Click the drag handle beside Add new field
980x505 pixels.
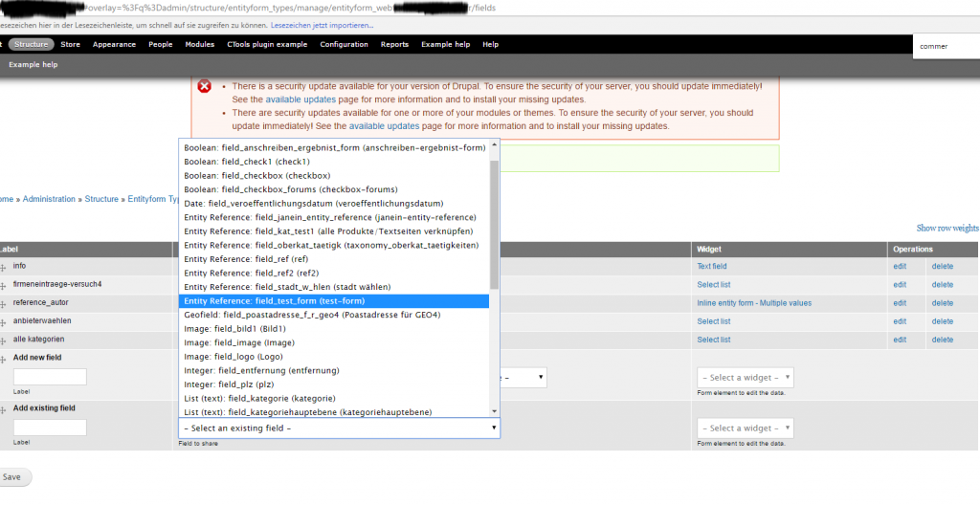pos(3,359)
